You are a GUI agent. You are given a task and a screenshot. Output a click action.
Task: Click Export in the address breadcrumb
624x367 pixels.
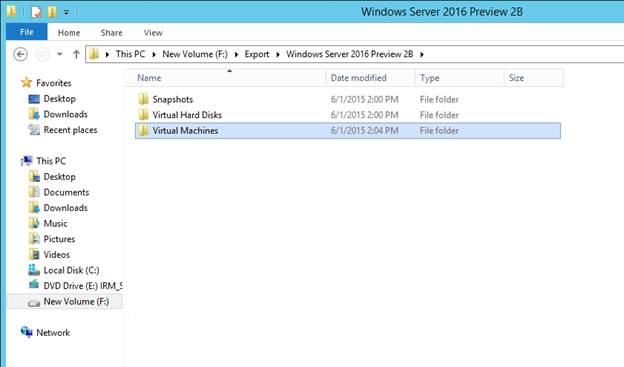click(x=257, y=54)
